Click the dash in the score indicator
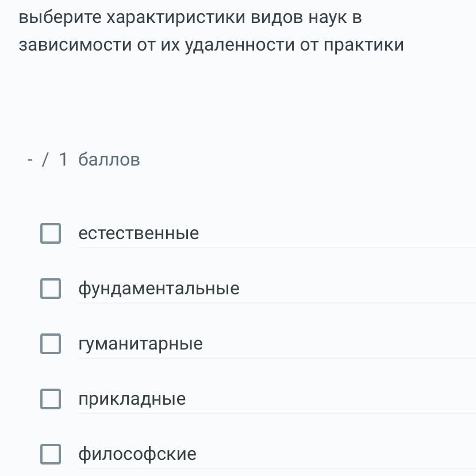Image resolution: width=476 pixels, height=476 pixels. click(30, 160)
